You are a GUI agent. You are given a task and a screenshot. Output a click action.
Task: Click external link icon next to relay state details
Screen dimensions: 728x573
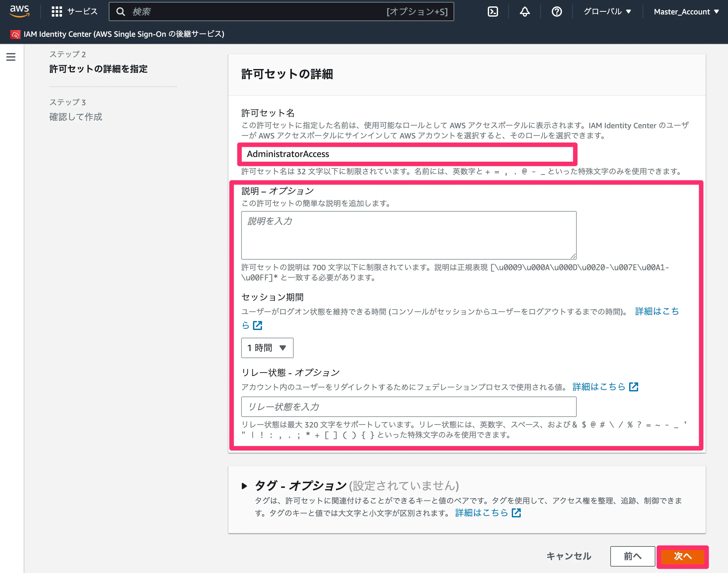coord(633,387)
